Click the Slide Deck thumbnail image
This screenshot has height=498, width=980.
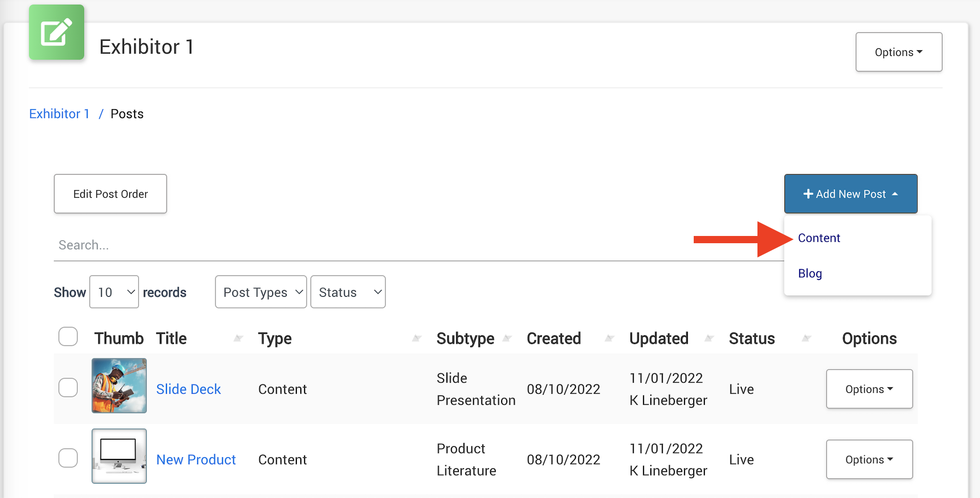click(119, 386)
